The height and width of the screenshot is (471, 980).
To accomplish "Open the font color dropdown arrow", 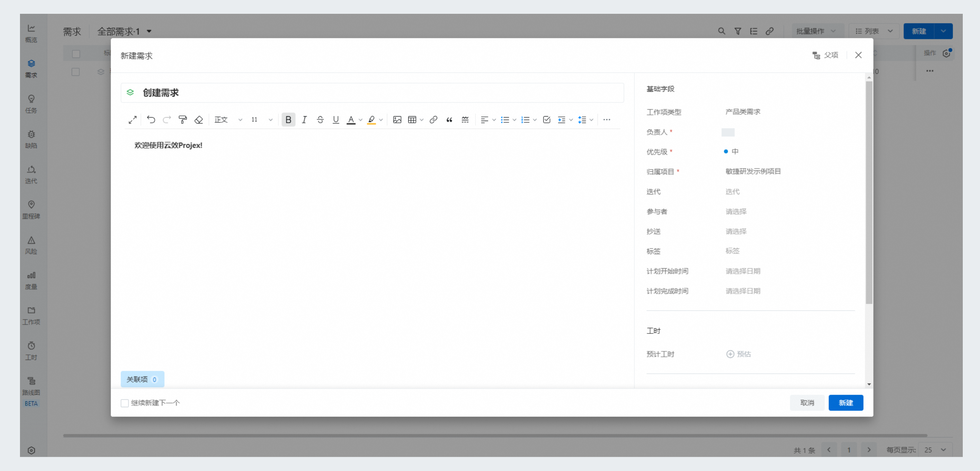I will pos(360,120).
